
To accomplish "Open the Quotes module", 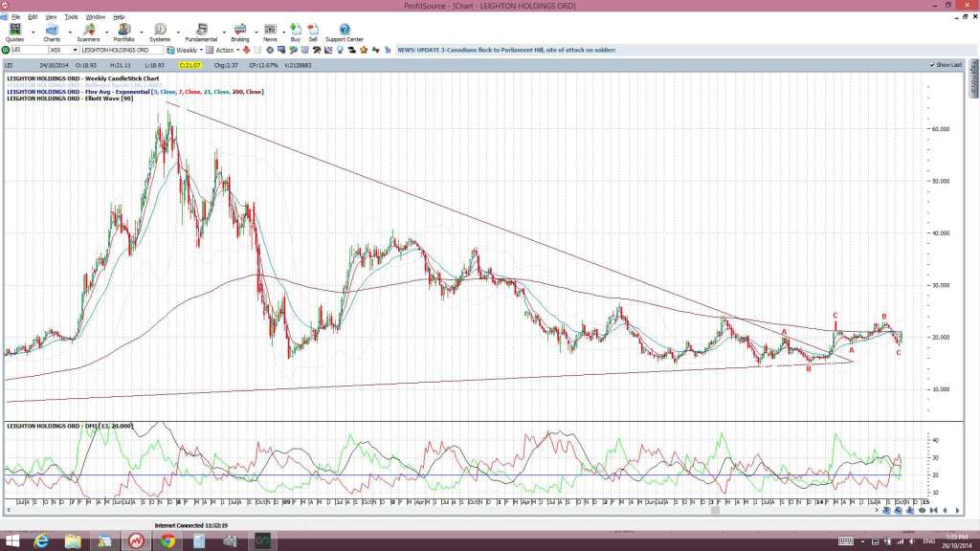I will [14, 32].
